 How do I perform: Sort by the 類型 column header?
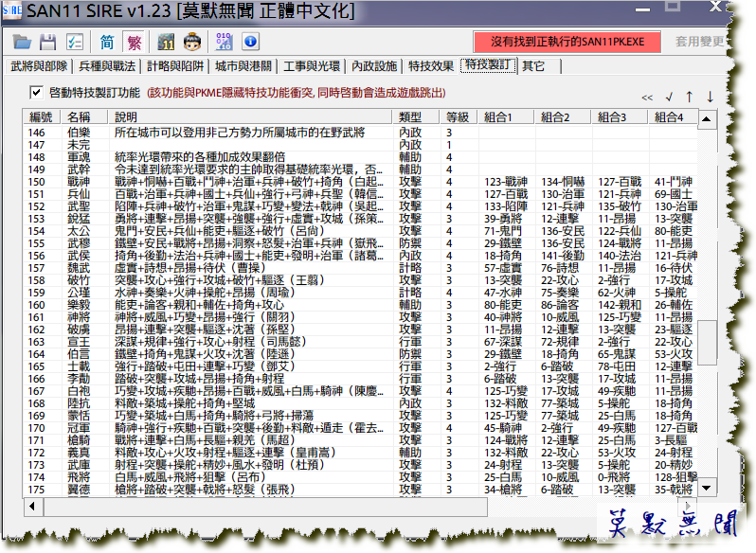click(x=410, y=116)
